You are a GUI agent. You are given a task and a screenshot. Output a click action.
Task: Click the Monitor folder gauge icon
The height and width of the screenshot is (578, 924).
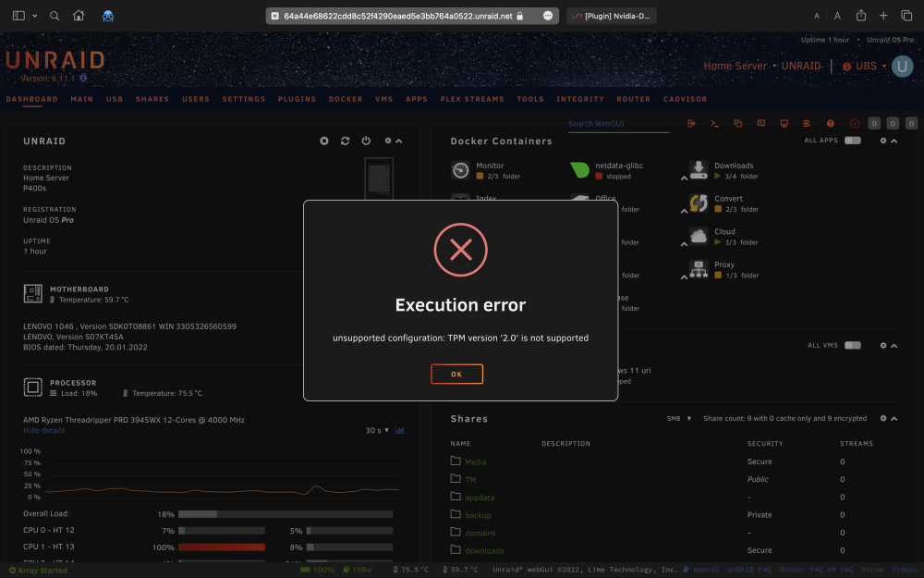[460, 170]
